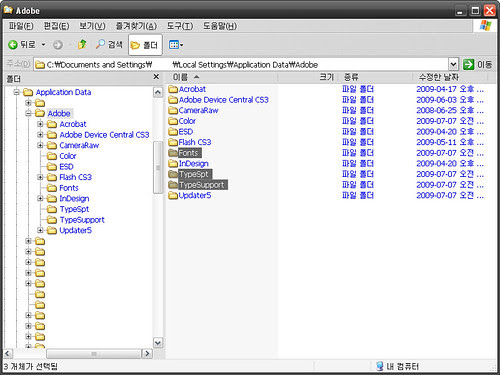
Task: Select Color folder in the tree
Action: [x=68, y=156]
